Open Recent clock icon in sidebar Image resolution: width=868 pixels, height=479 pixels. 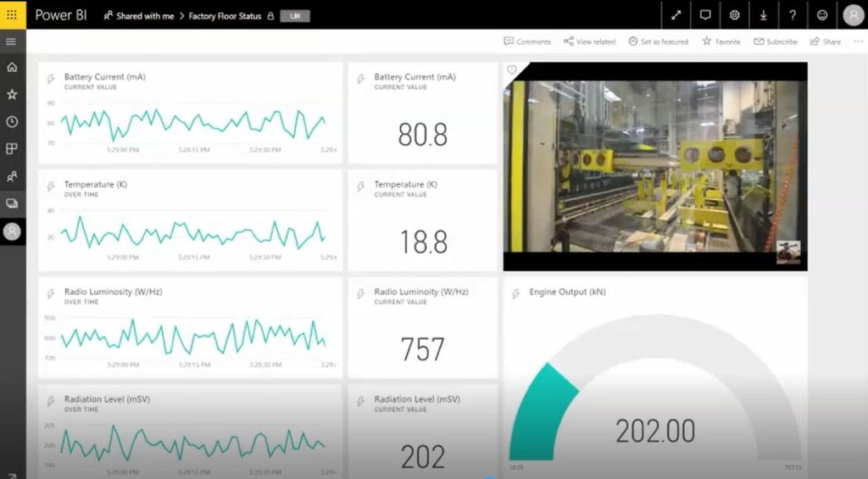12,122
